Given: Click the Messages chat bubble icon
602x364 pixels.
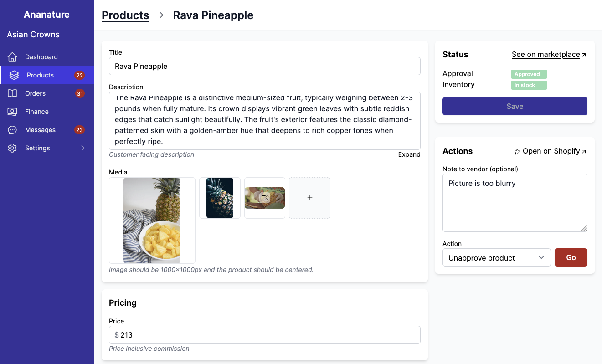Looking at the screenshot, I should (x=12, y=130).
